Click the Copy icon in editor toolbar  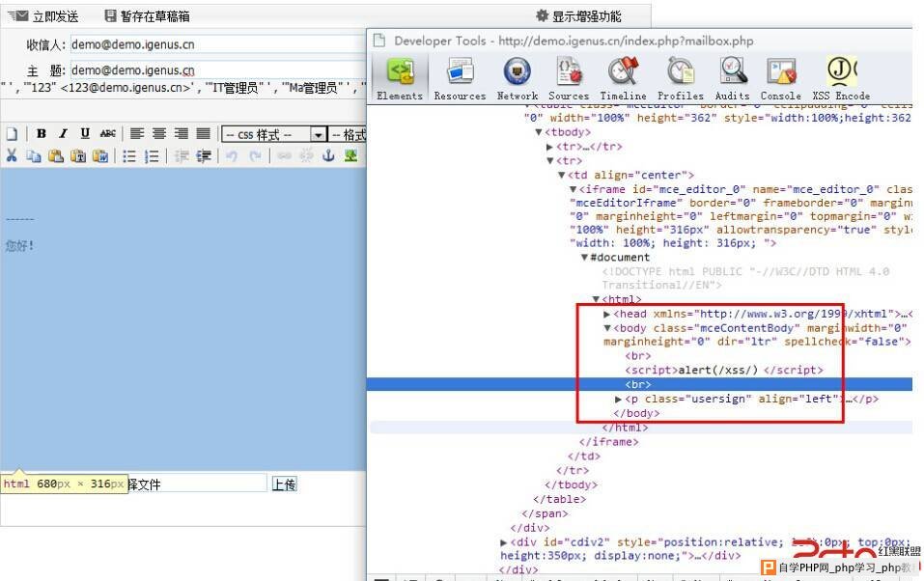(34, 155)
